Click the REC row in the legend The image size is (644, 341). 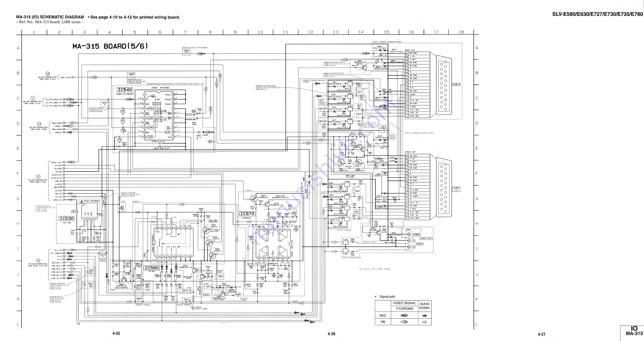point(403,316)
